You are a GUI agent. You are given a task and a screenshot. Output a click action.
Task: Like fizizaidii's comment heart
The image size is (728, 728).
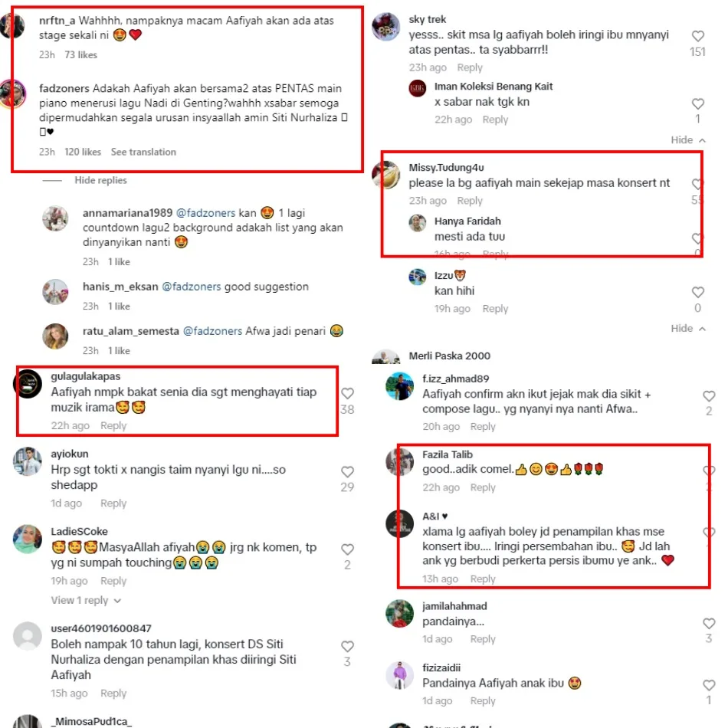tap(709, 685)
